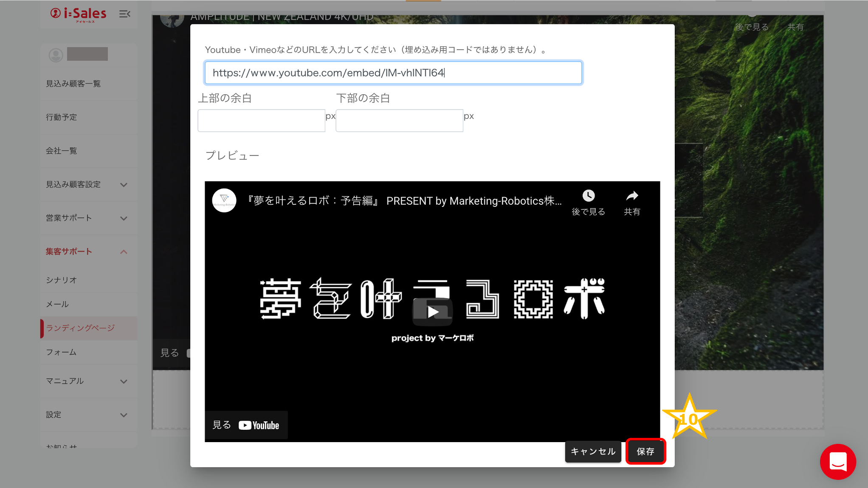The width and height of the screenshot is (868, 488).
Task: Click the i-Sales logo
Action: (79, 14)
